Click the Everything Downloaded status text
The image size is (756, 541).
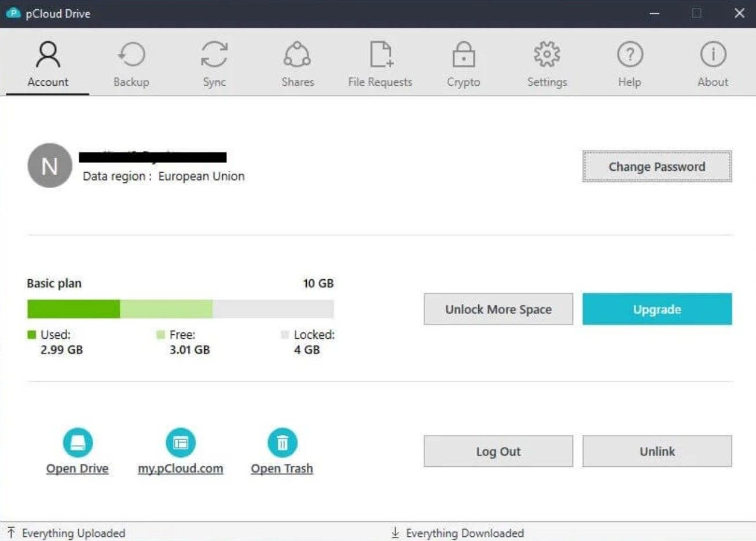pyautogui.click(x=465, y=533)
